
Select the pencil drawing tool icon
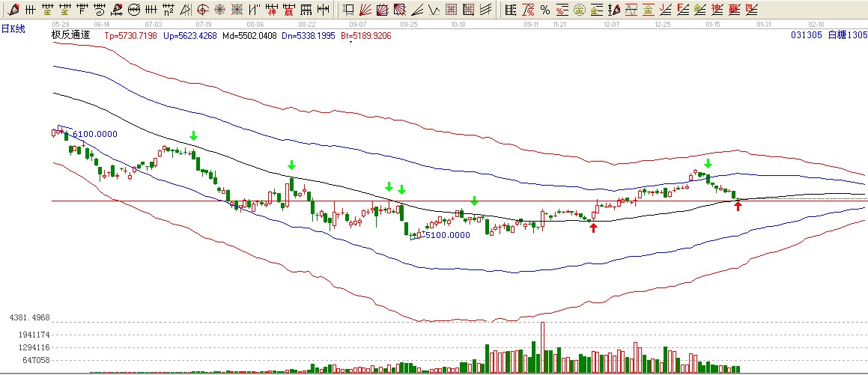click(13, 10)
